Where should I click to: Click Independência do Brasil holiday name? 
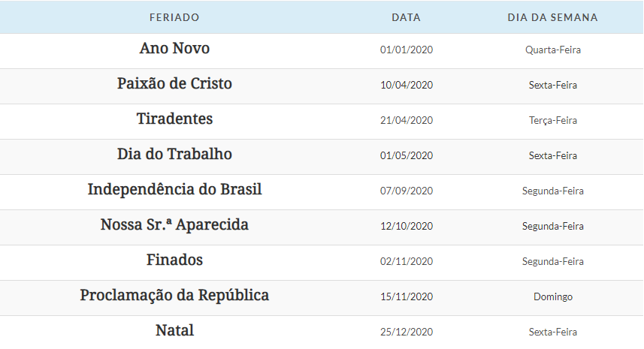174,190
